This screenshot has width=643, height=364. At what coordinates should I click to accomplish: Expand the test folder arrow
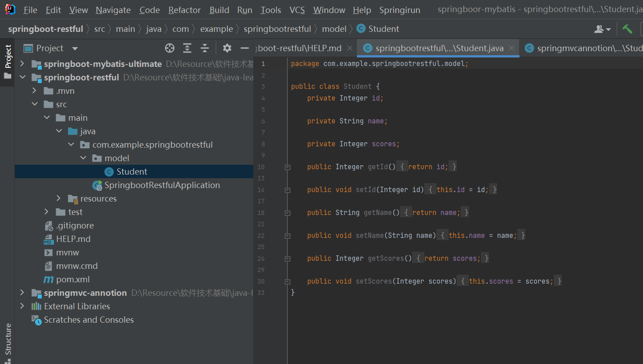tap(47, 212)
